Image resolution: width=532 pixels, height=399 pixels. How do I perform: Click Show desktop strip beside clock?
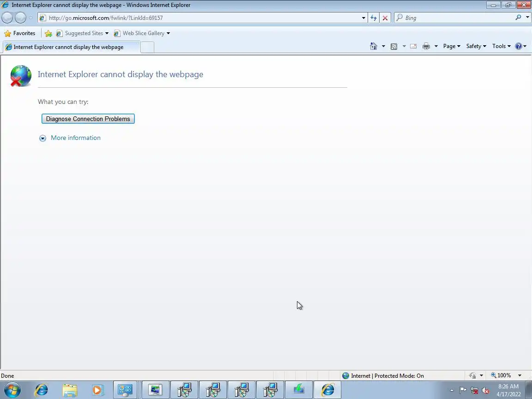click(x=529, y=390)
